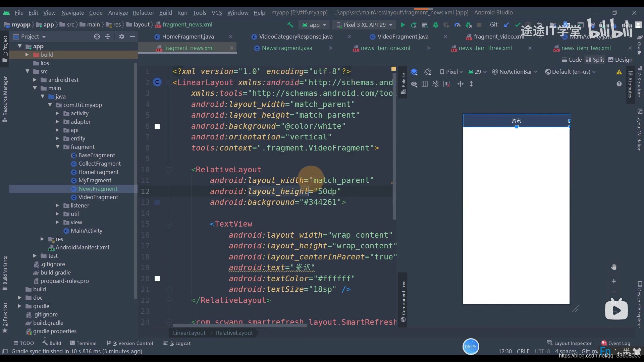Click the LinearLayout breadcrumb button

coord(189,333)
